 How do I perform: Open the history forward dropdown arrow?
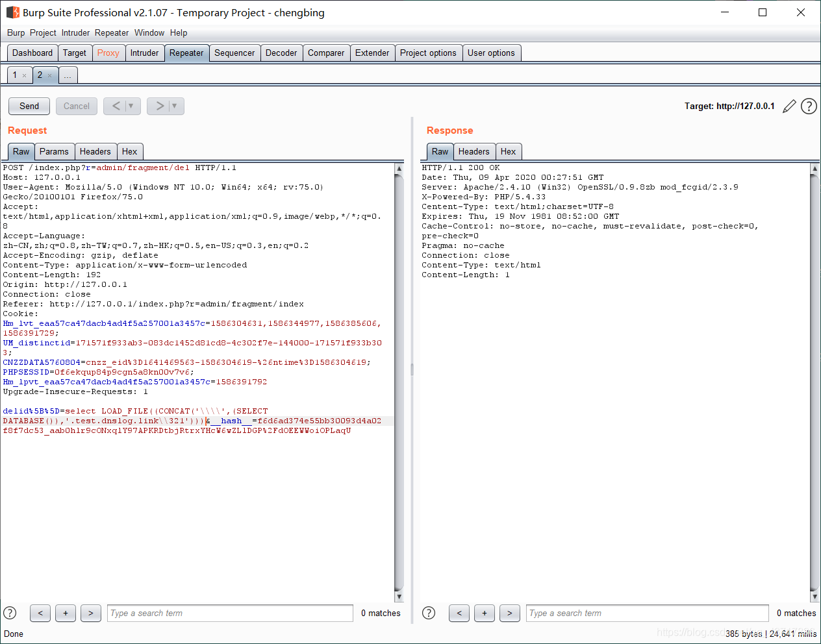pyautogui.click(x=175, y=106)
